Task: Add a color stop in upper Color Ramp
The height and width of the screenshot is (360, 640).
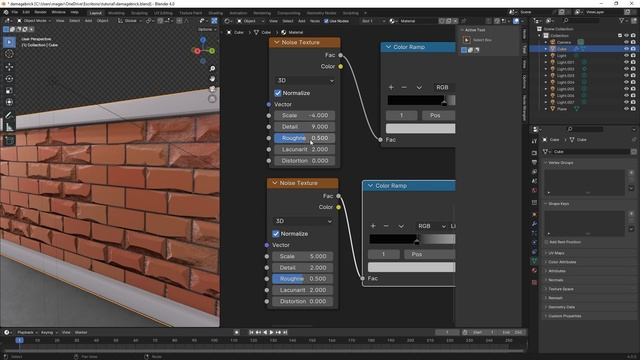Action: pos(391,87)
